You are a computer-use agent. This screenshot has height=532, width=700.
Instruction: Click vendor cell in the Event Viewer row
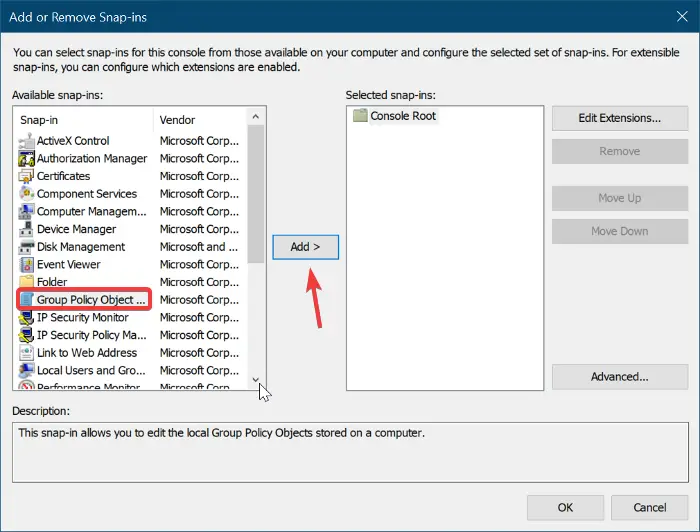(199, 265)
